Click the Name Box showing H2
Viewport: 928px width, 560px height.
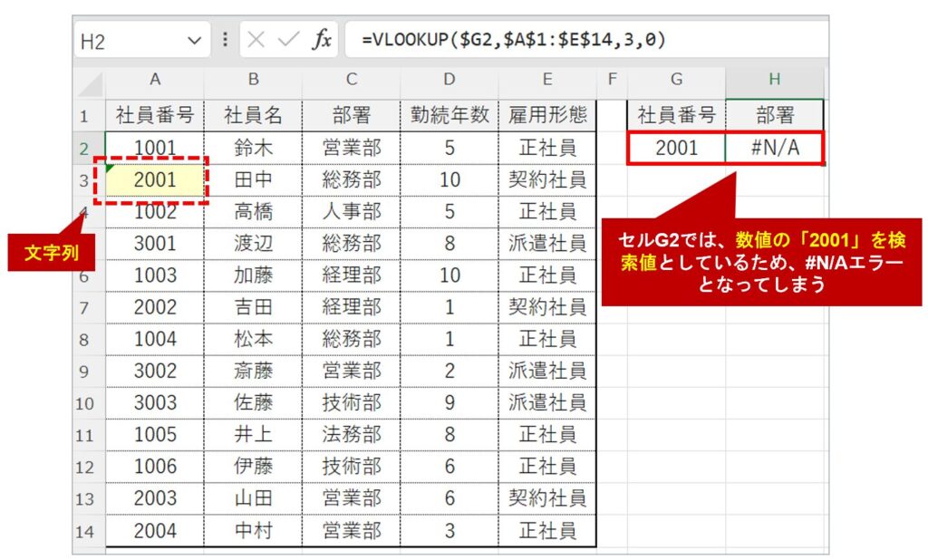[x=127, y=41]
